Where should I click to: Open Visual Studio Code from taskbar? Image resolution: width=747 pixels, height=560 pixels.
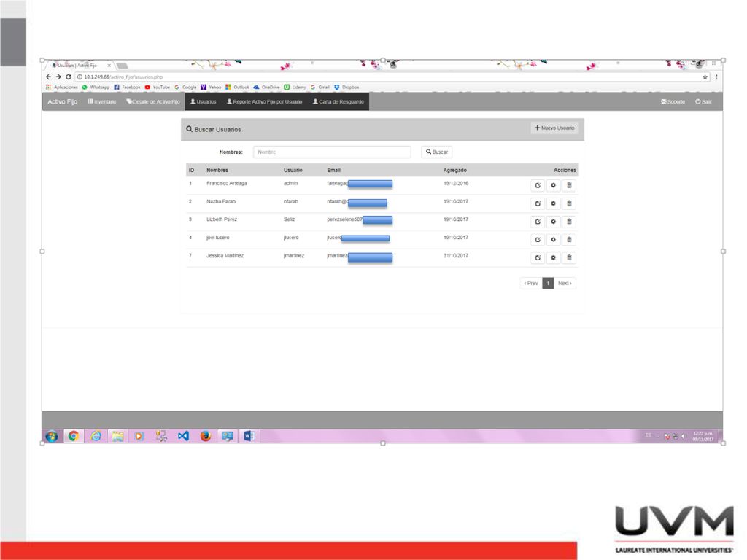click(x=183, y=436)
